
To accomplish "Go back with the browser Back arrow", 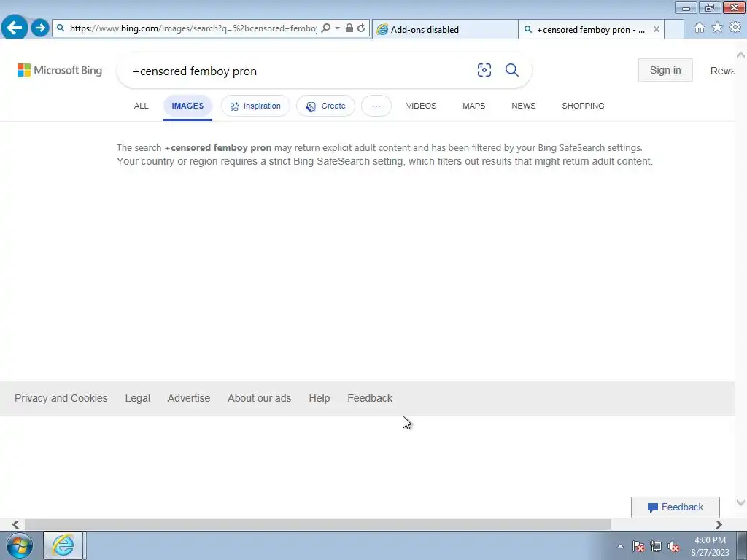I will [15, 28].
